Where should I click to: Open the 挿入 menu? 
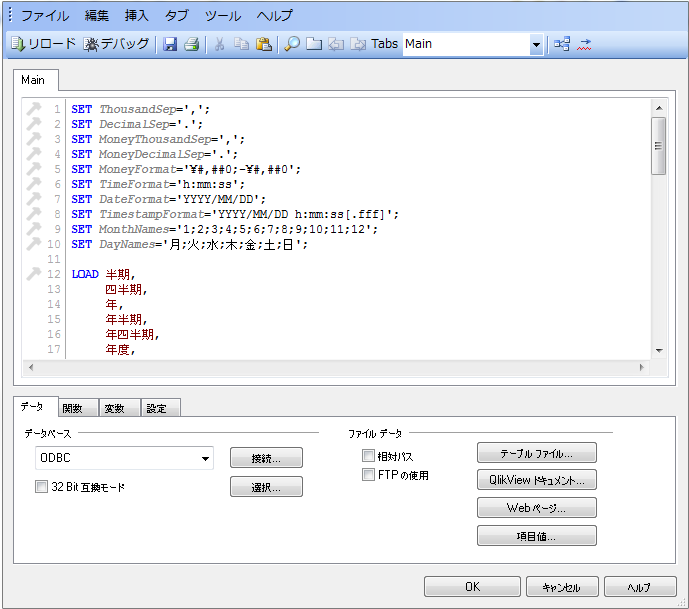[137, 16]
